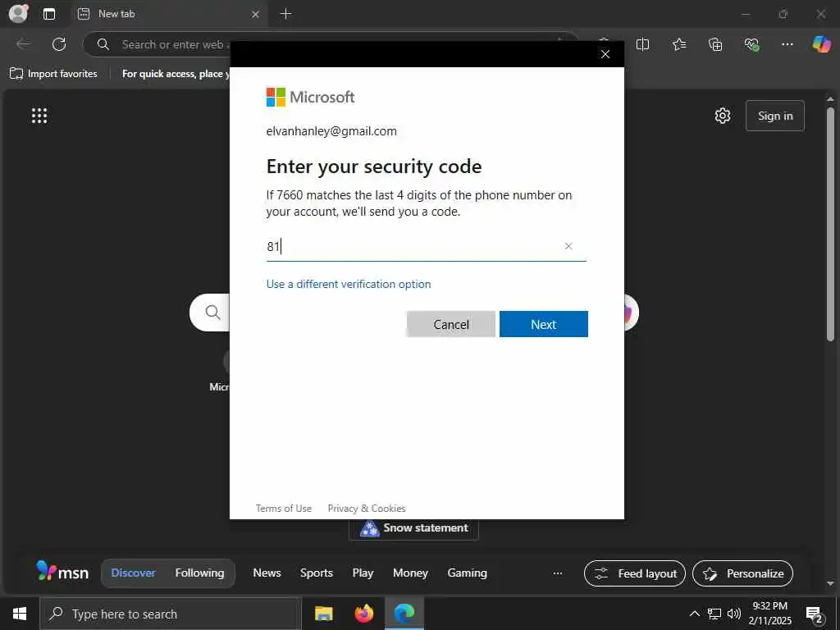The height and width of the screenshot is (630, 840).
Task: Open File Explorer from the taskbar
Action: pyautogui.click(x=323, y=614)
